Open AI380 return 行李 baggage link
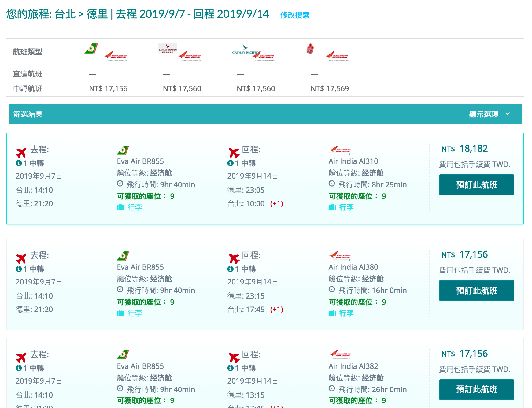This screenshot has width=532, height=408. tap(341, 313)
